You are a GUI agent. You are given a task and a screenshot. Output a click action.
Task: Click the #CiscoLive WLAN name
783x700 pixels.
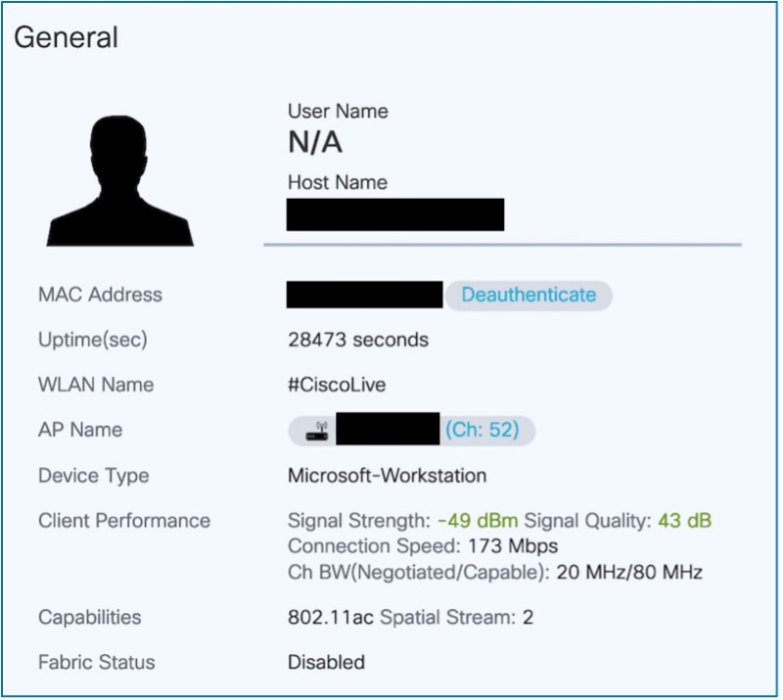click(336, 385)
